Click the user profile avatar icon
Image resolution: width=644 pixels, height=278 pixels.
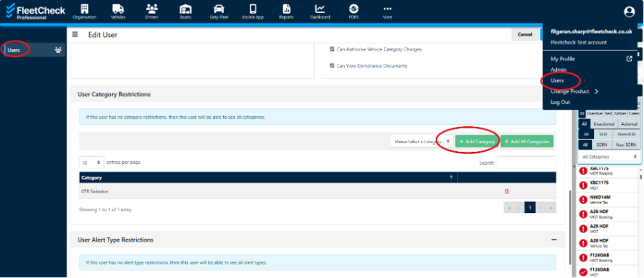pos(629,12)
